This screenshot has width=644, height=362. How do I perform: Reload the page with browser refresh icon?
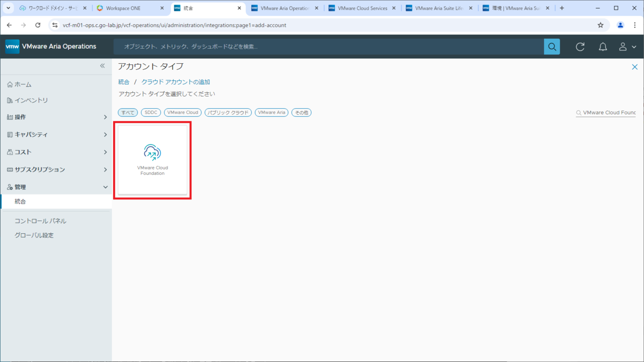[x=38, y=25]
